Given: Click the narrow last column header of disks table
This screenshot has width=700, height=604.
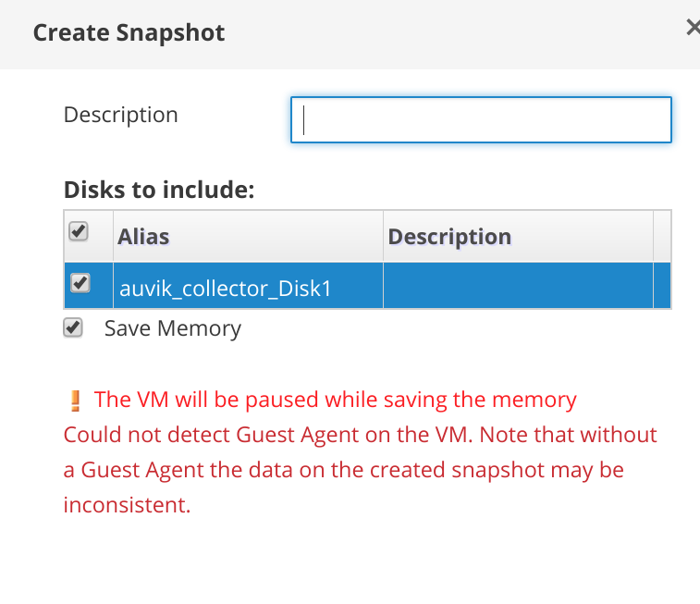Looking at the screenshot, I should [x=662, y=236].
